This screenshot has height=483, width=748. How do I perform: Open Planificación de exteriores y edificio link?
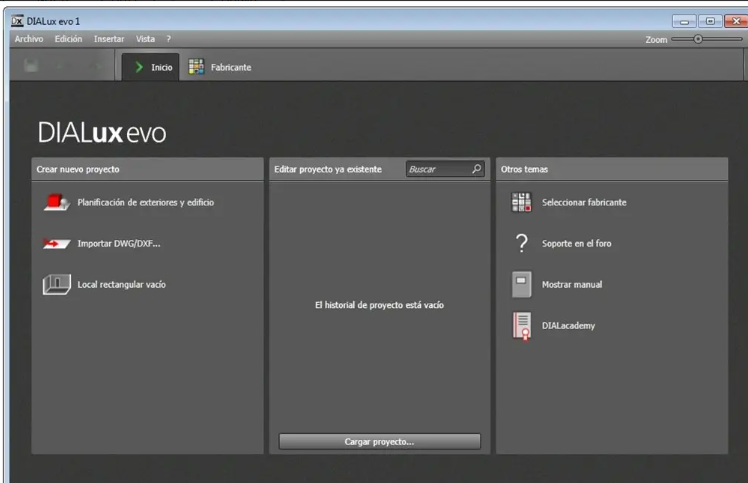point(145,202)
